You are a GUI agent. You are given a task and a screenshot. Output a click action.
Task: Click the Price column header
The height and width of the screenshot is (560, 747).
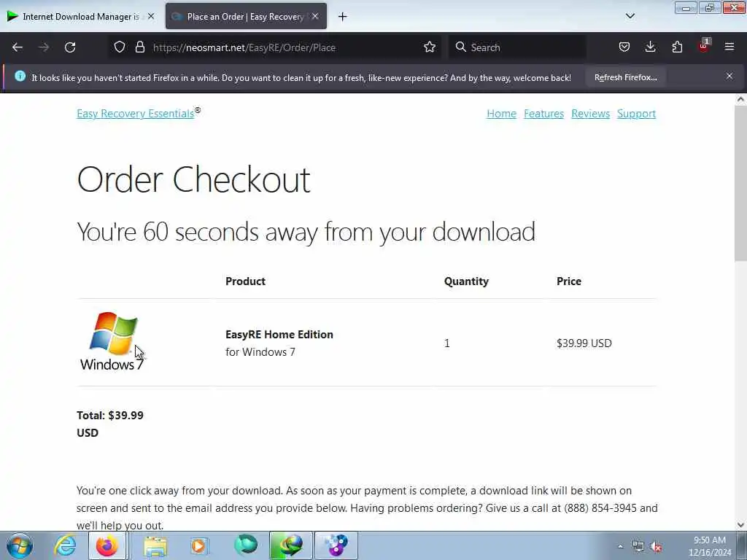pyautogui.click(x=569, y=281)
